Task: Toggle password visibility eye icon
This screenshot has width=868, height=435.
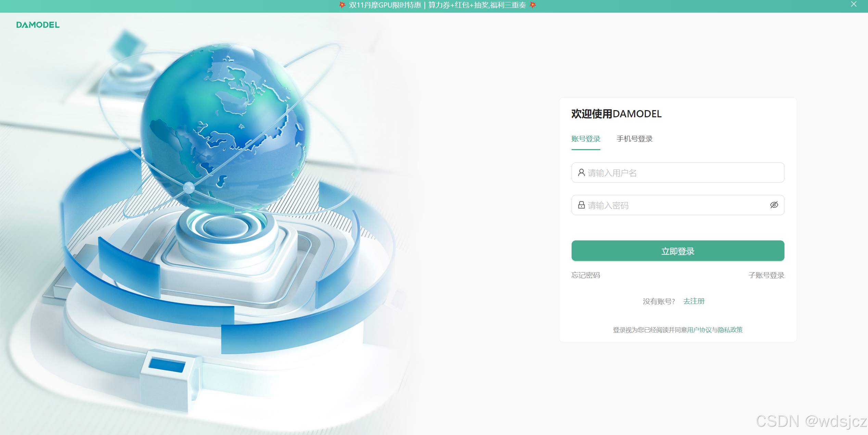Action: click(774, 205)
